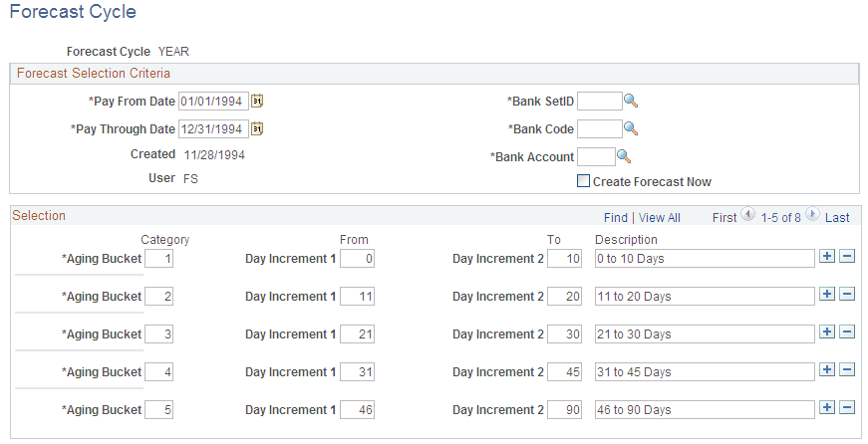Click the Bank Code input field
Image resolution: width=868 pixels, height=444 pixels.
[600, 128]
